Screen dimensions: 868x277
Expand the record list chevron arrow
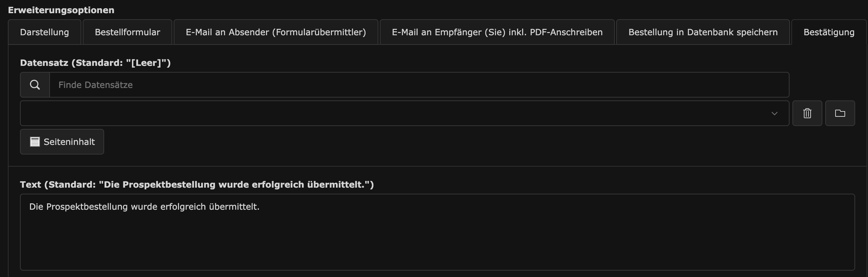point(774,114)
